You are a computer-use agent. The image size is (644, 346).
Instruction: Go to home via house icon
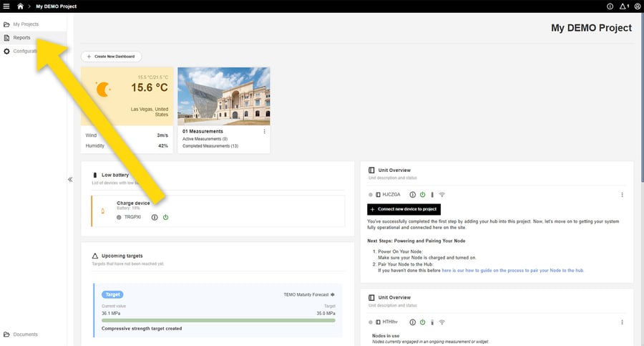click(x=20, y=6)
